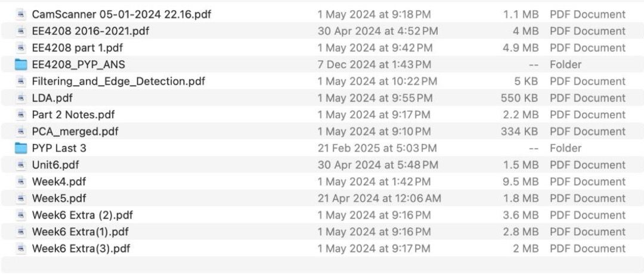644x274 pixels.
Task: Click the PDF icon for LDA.pdf
Action: pyautogui.click(x=20, y=98)
